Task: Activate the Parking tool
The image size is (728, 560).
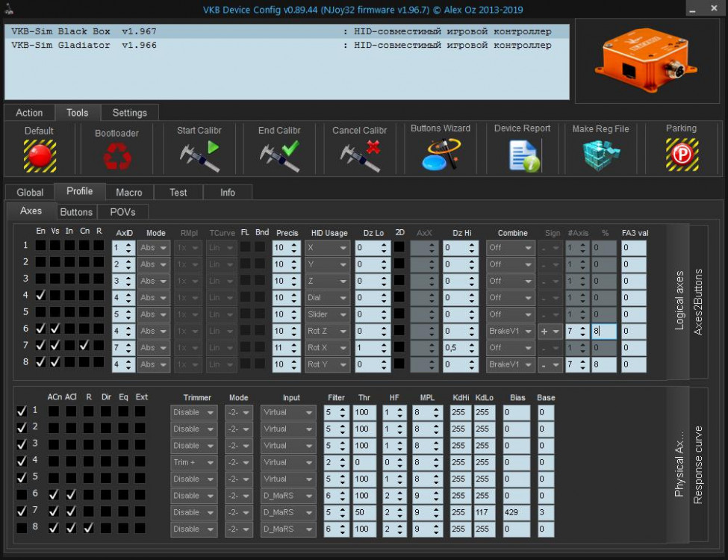Action: [x=681, y=155]
